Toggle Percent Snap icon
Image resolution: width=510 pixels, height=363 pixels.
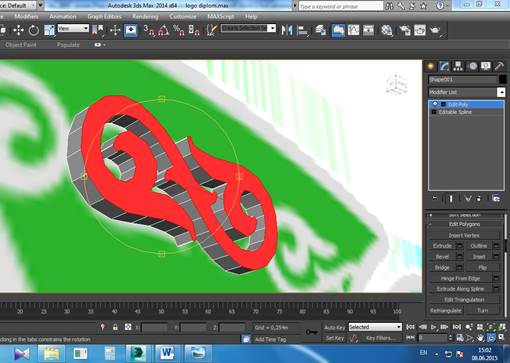179,30
